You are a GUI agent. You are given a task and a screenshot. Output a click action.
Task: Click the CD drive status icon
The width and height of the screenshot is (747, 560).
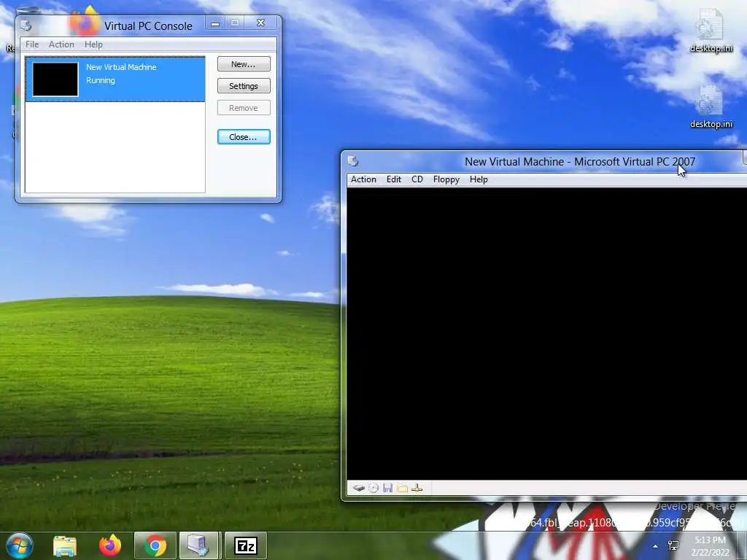373,488
